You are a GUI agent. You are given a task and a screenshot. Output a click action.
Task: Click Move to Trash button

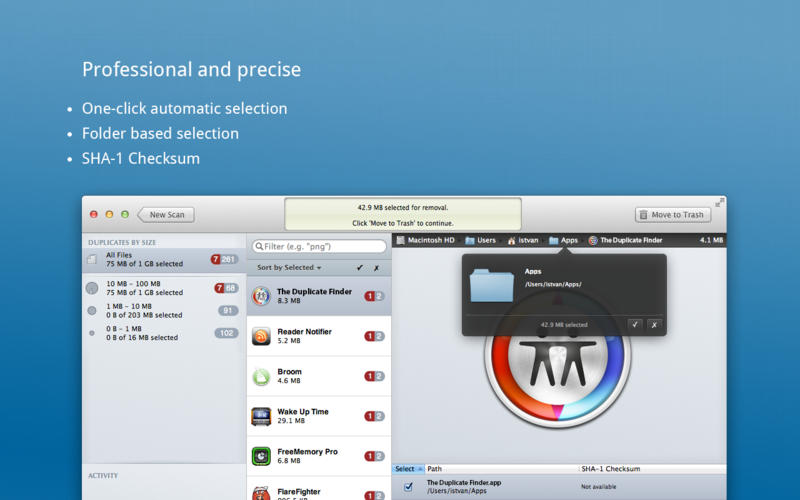coord(673,215)
